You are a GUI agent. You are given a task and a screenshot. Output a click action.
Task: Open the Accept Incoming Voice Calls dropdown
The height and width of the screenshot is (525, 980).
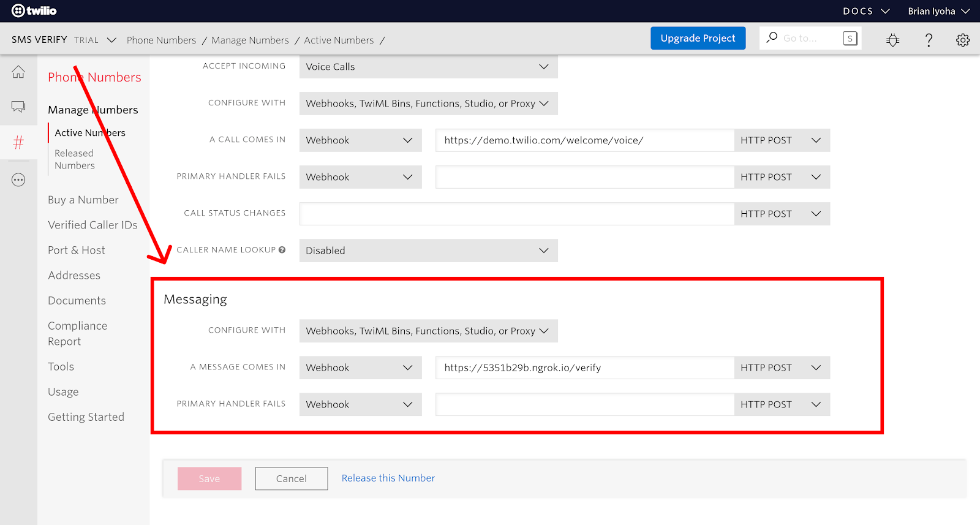(x=428, y=67)
